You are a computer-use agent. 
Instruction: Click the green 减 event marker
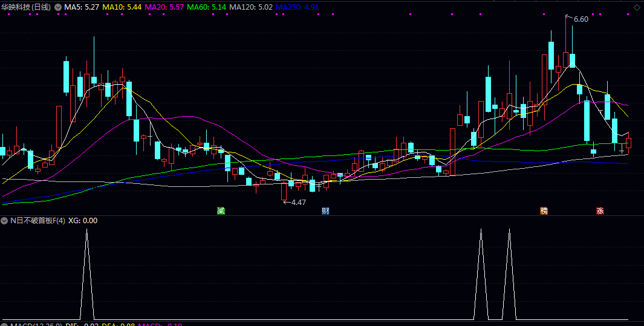(x=221, y=211)
